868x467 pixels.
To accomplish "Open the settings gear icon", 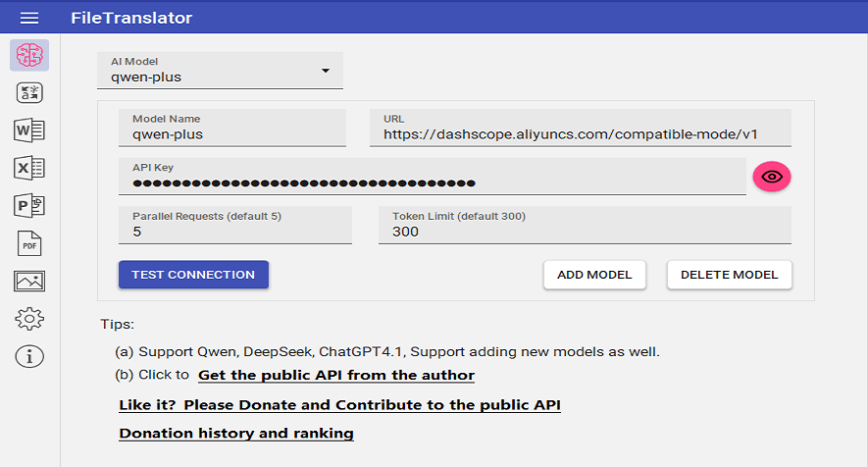I will pyautogui.click(x=29, y=319).
